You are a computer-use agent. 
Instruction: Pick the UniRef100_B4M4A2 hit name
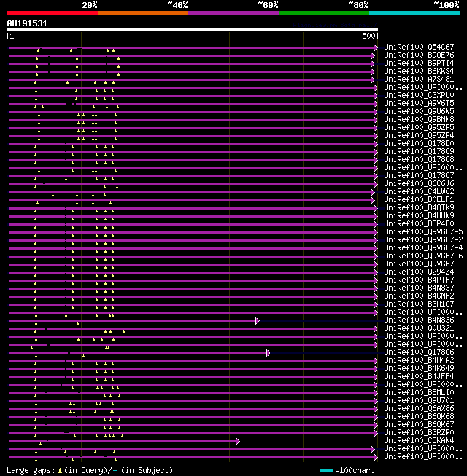point(419,361)
